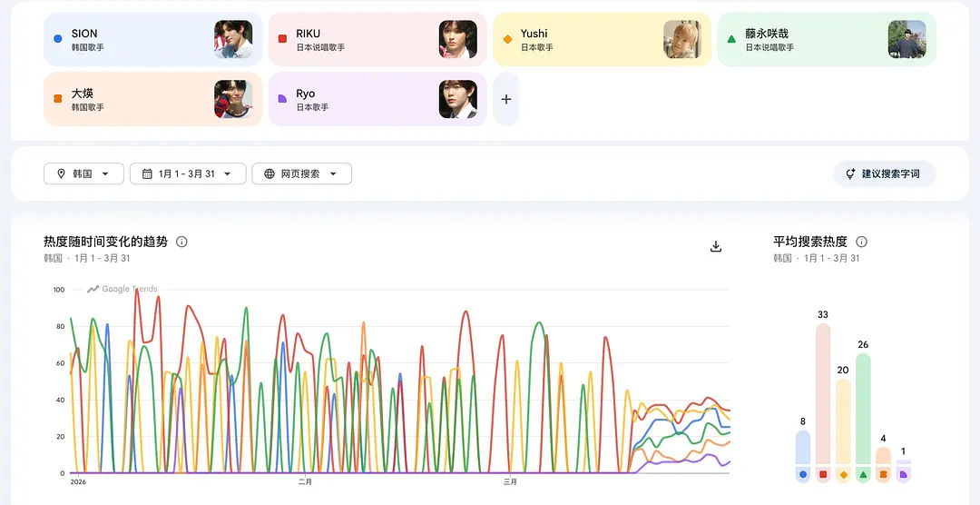Open the 韩国 region dropdown
Viewport: 980px width, 505px height.
pyautogui.click(x=83, y=174)
